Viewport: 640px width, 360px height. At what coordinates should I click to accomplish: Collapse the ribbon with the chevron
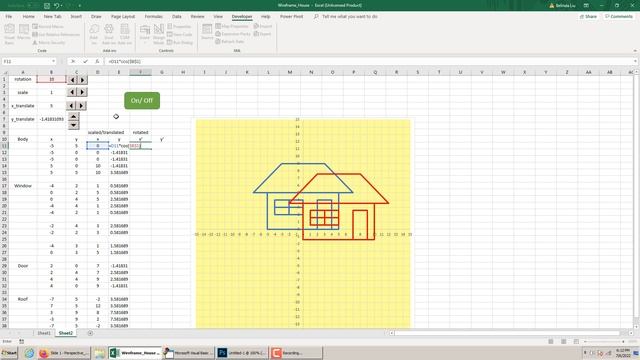635,51
